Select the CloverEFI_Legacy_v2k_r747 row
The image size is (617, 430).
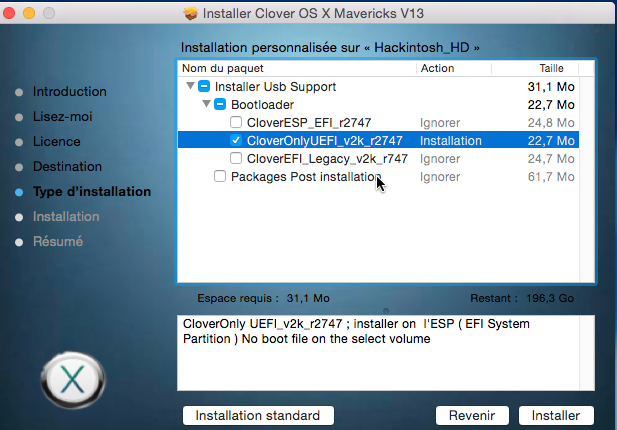click(378, 159)
